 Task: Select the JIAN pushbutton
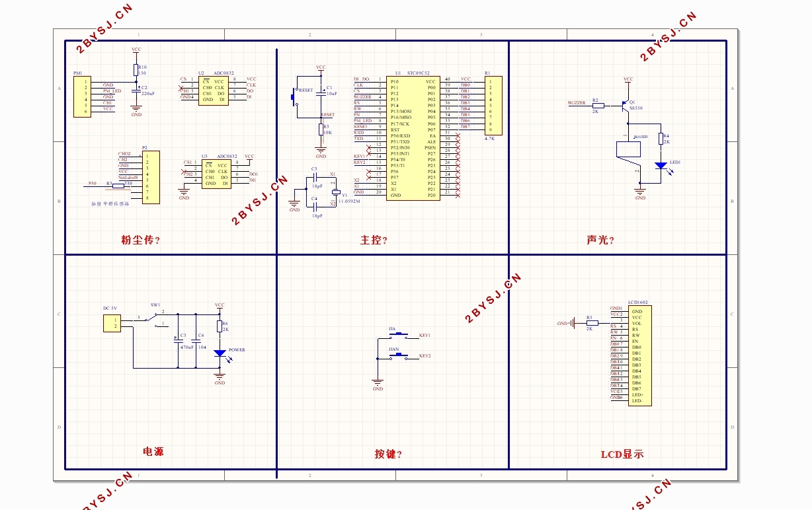tap(398, 355)
